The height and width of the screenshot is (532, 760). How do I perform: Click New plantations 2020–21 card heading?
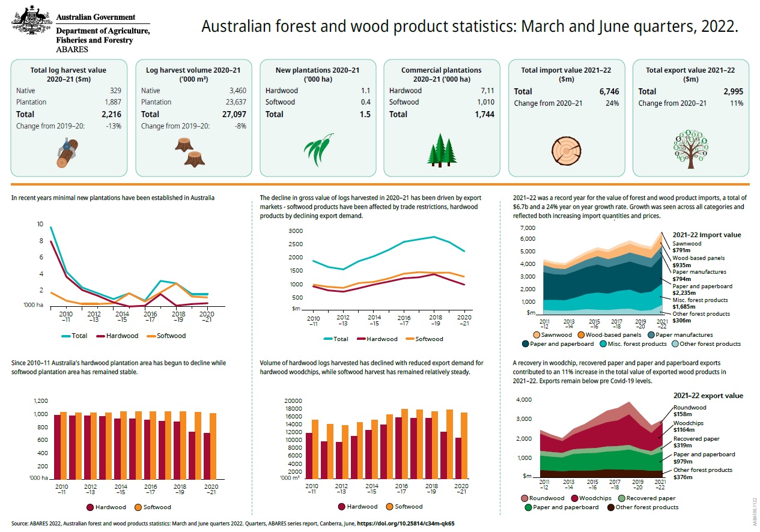[318, 74]
